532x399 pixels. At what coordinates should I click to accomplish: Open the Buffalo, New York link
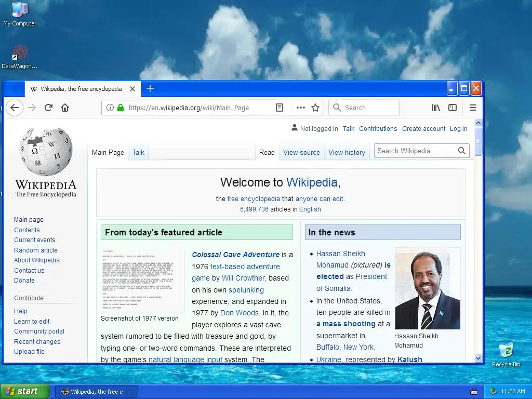tap(345, 347)
